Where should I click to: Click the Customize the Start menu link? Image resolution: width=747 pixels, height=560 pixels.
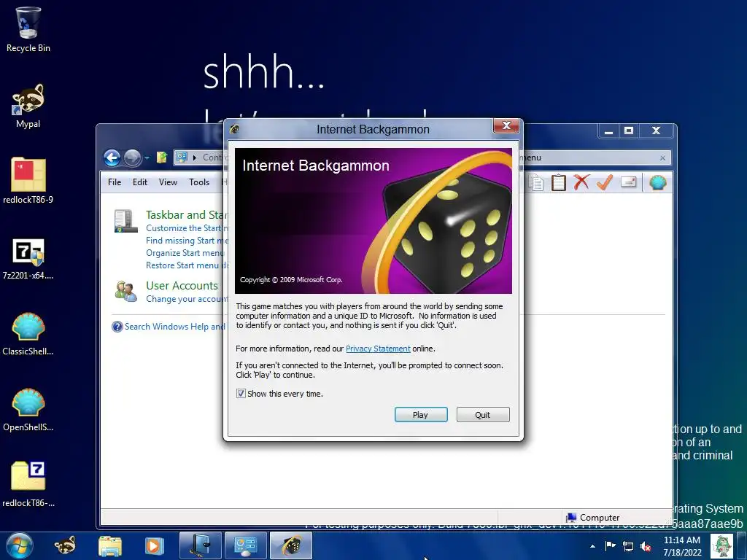pyautogui.click(x=186, y=228)
